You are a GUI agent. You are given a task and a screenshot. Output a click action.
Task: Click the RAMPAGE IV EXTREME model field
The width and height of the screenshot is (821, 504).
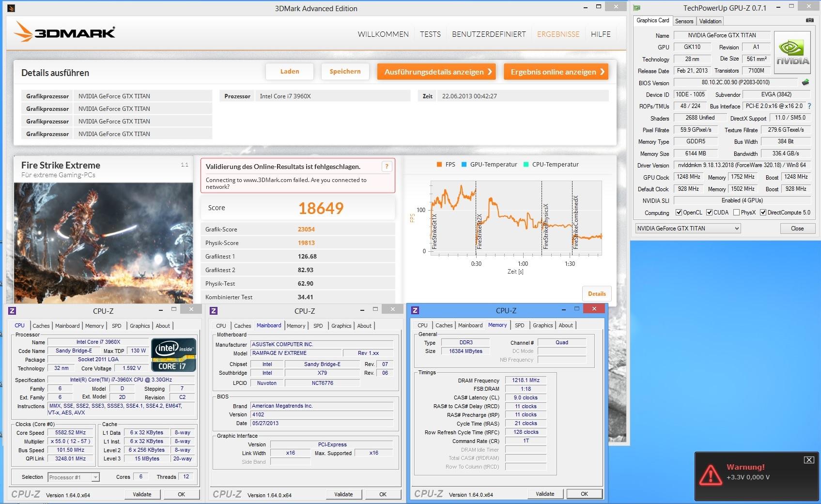296,353
